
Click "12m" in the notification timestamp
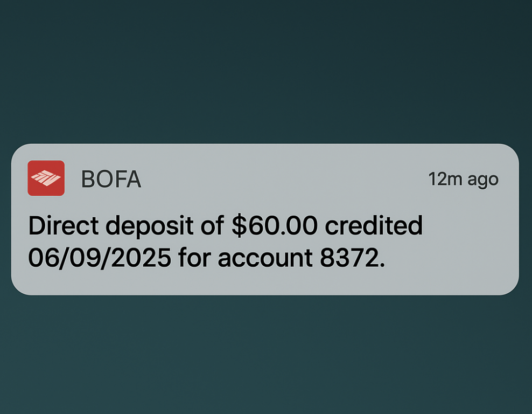pos(445,180)
